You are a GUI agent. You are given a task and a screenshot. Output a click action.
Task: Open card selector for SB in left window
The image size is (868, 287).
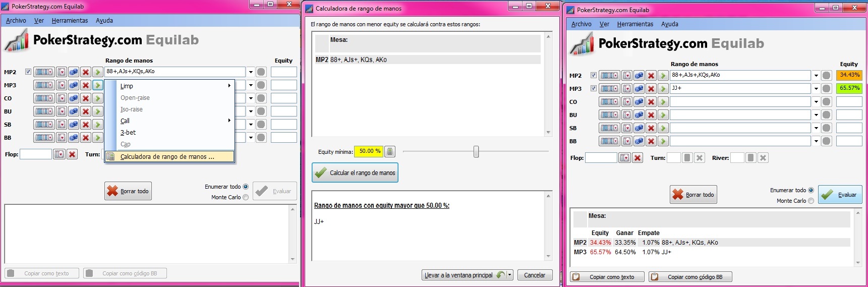pyautogui.click(x=62, y=125)
